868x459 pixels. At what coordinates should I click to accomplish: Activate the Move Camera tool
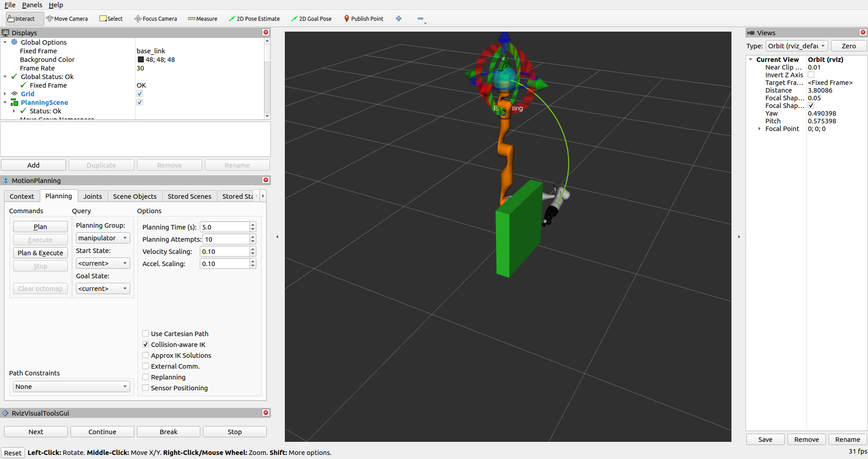tap(67, 19)
